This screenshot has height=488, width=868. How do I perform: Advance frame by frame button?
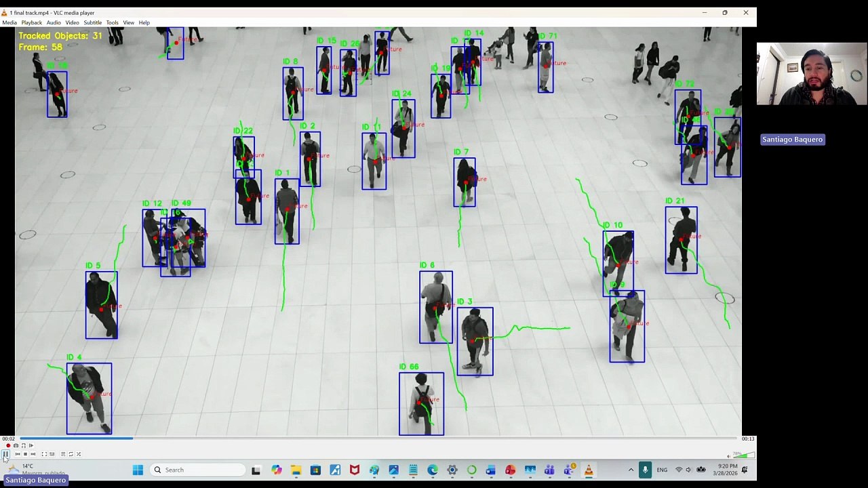(x=31, y=445)
